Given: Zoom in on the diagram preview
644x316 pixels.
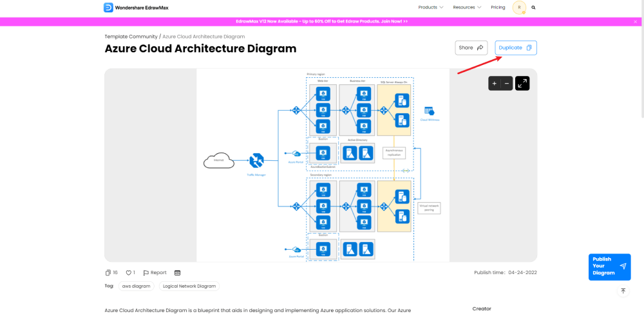Looking at the screenshot, I should [495, 83].
